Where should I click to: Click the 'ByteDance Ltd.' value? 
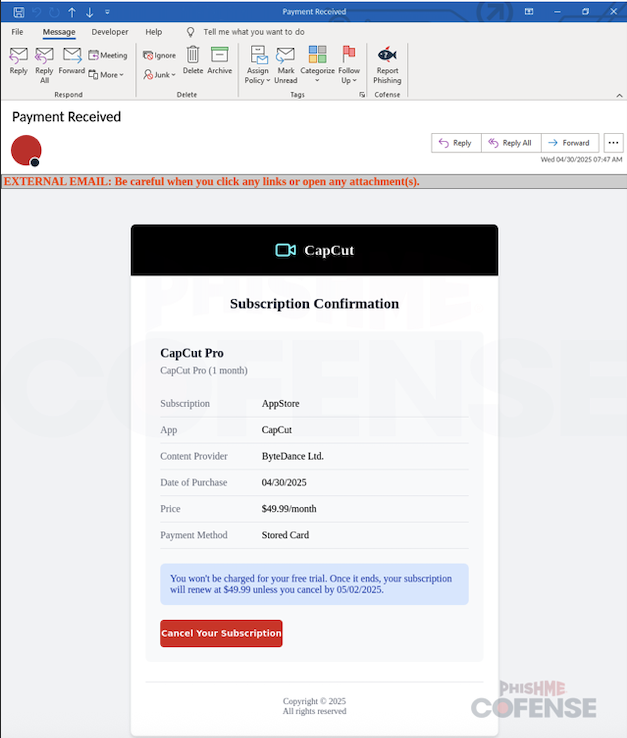[293, 456]
